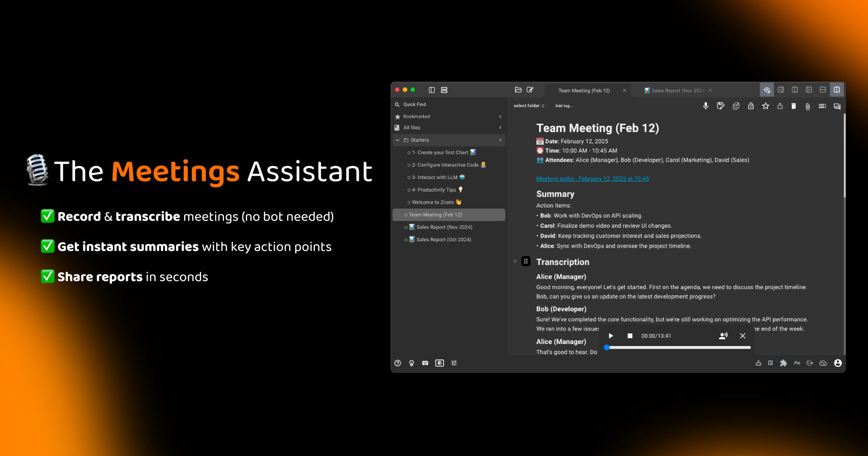Toggle cloud sync off icon
This screenshot has width=868, height=456.
point(823,363)
